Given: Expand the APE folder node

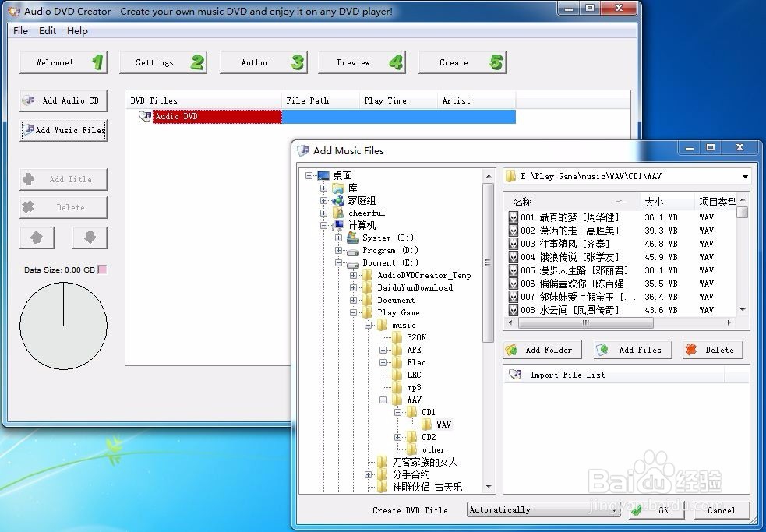Looking at the screenshot, I should [x=383, y=351].
